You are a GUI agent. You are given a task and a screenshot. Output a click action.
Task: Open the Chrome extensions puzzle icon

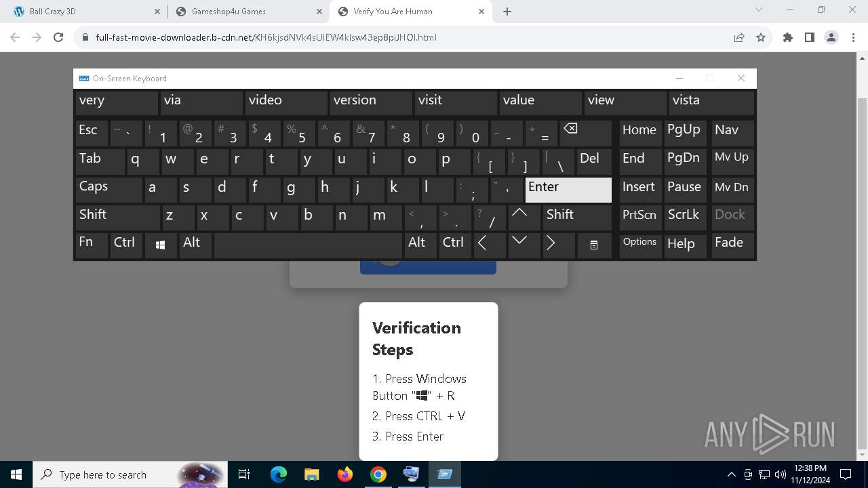tap(788, 37)
